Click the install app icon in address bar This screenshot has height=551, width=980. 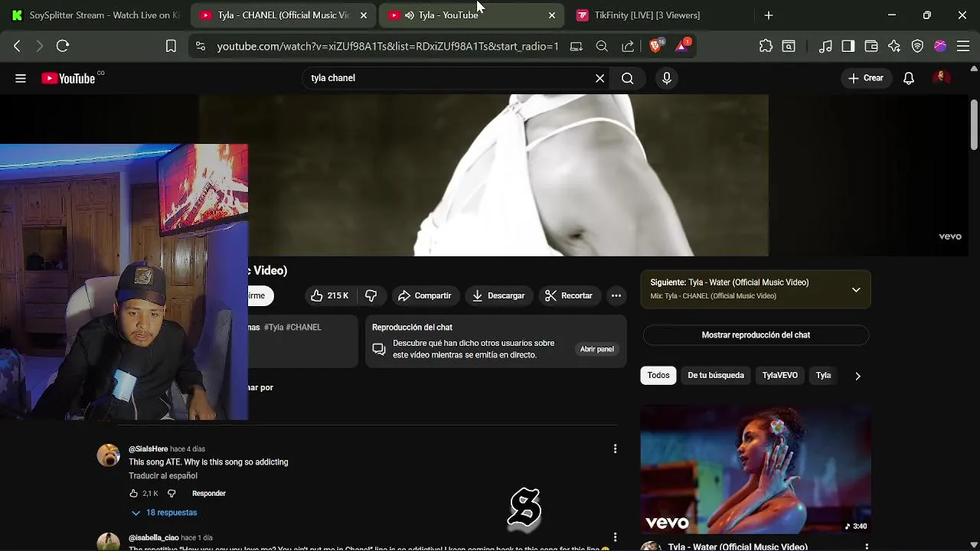tap(577, 47)
